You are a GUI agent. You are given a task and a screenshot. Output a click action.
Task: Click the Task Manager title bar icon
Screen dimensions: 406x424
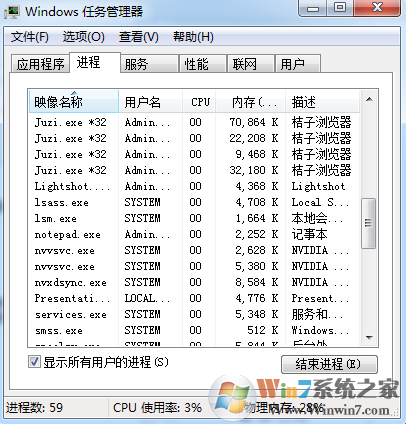[x=12, y=12]
